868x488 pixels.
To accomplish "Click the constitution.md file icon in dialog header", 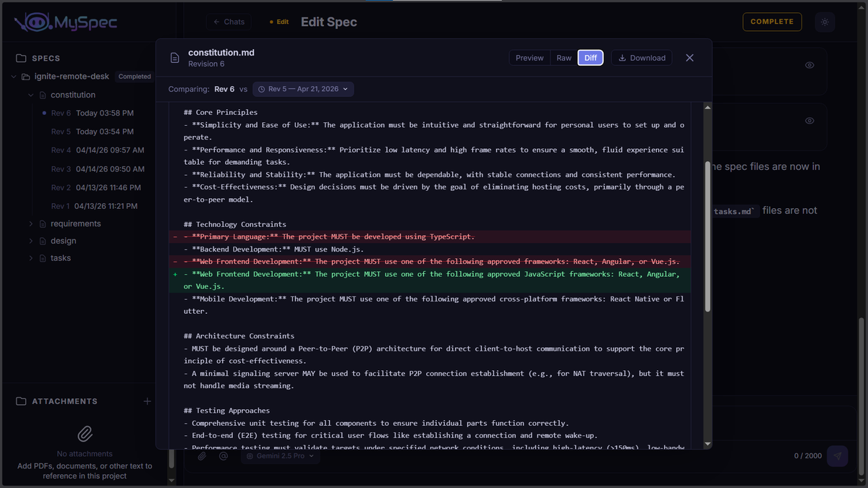I will (174, 58).
